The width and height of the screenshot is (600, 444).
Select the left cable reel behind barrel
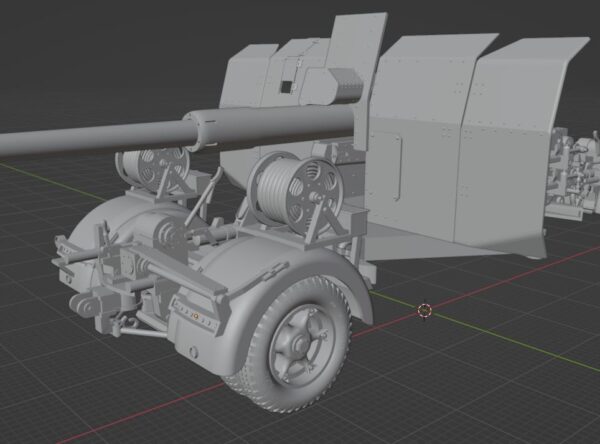click(153, 168)
